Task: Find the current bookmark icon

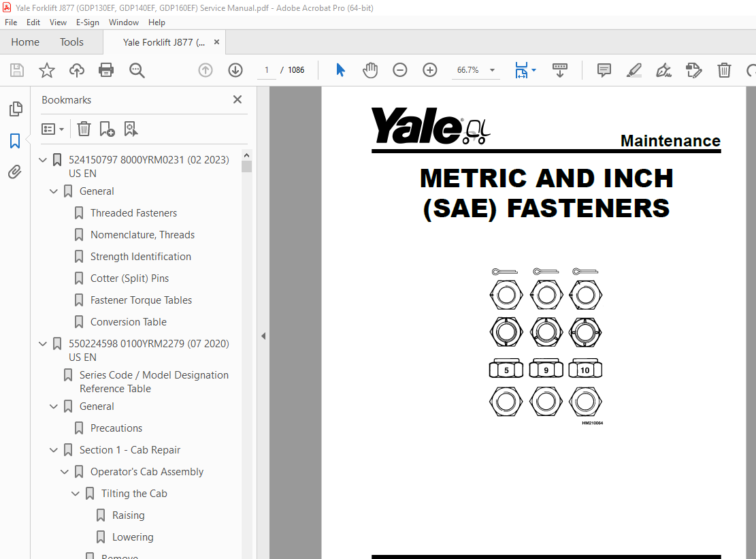Action: tap(131, 129)
